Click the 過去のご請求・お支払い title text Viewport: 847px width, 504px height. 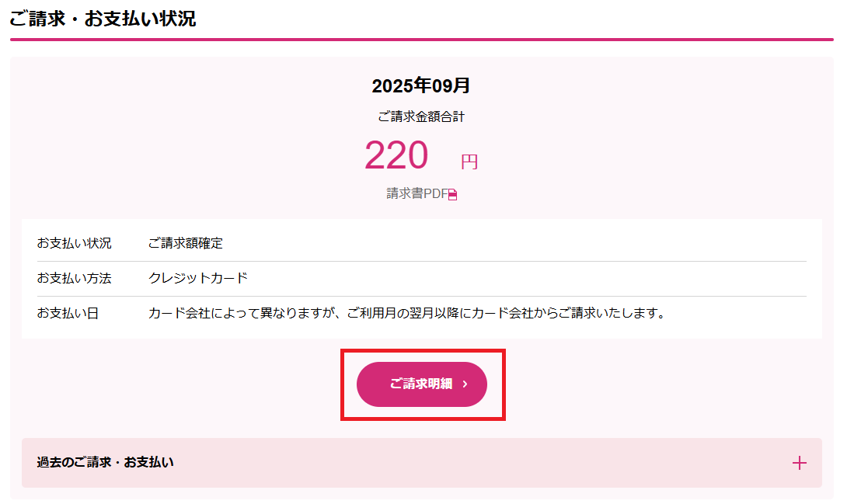tap(106, 463)
